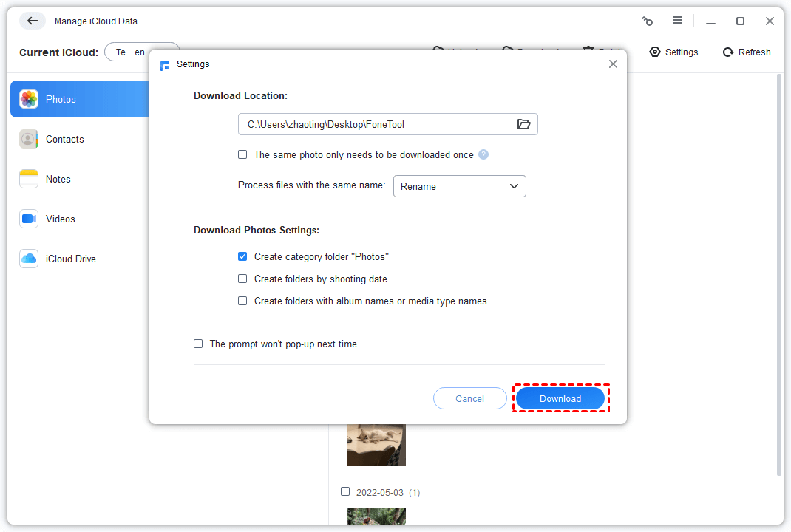Image resolution: width=791 pixels, height=532 pixels.
Task: Click the Download button
Action: point(560,398)
